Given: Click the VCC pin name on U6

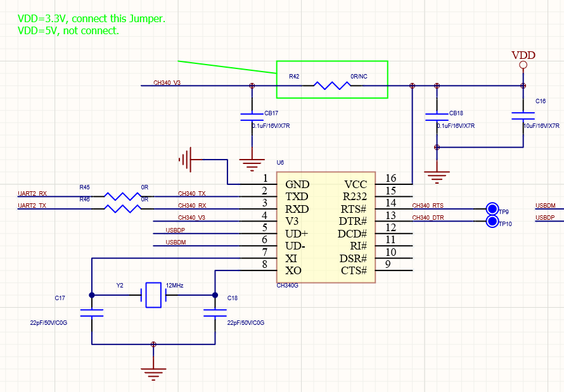Looking at the screenshot, I should click(356, 184).
